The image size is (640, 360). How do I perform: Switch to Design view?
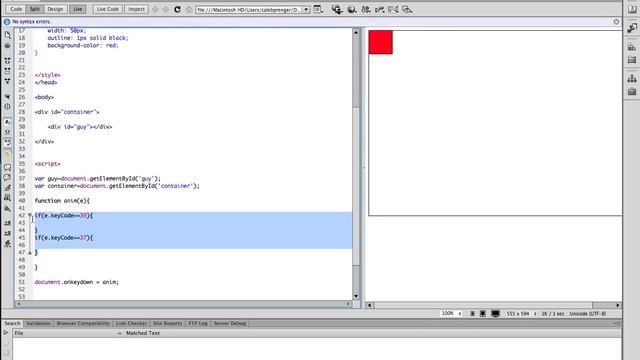(55, 9)
